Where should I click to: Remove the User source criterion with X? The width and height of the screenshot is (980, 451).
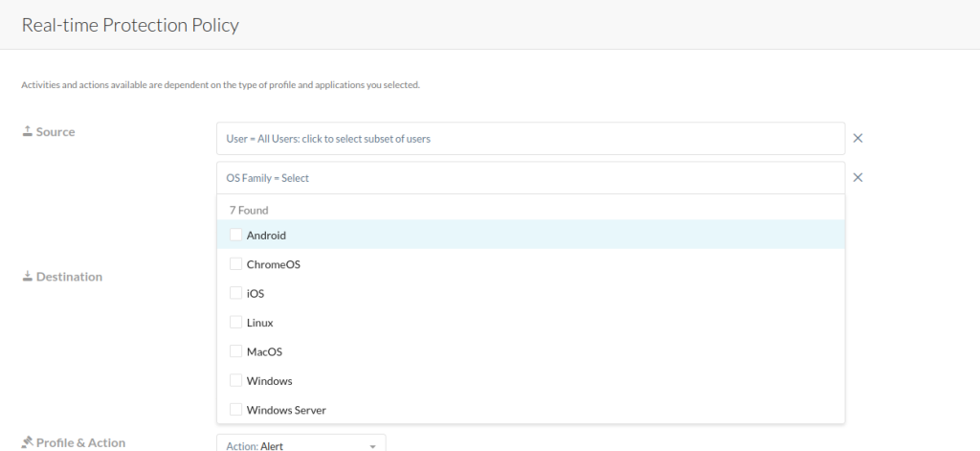tap(857, 138)
